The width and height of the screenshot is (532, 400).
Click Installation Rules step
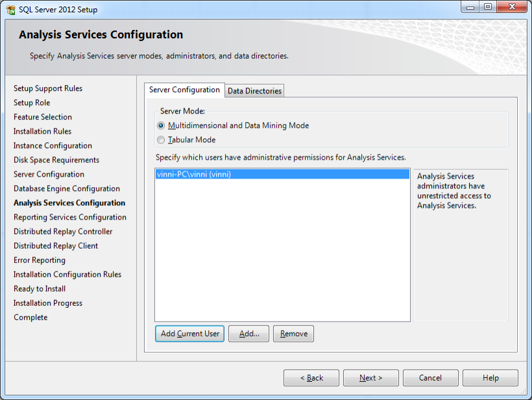(42, 131)
